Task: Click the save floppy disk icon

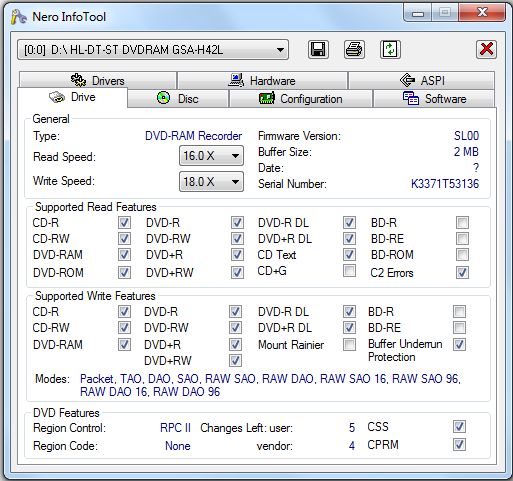Action: (318, 50)
